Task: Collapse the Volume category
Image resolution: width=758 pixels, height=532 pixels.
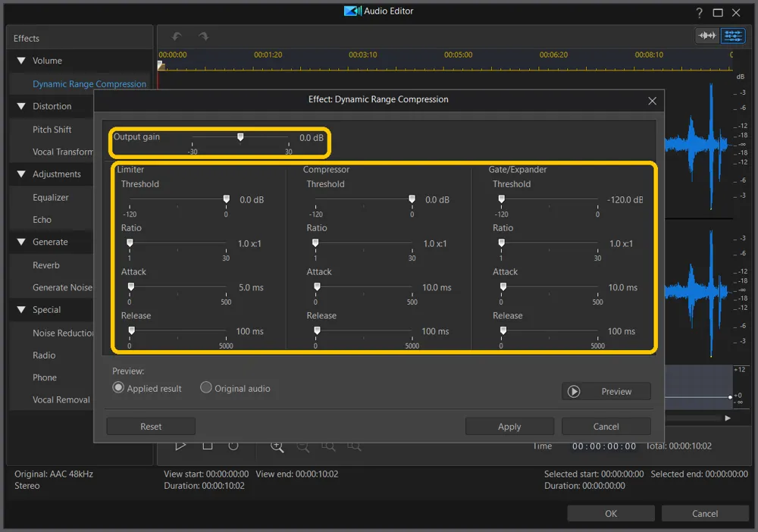Action: tap(21, 61)
